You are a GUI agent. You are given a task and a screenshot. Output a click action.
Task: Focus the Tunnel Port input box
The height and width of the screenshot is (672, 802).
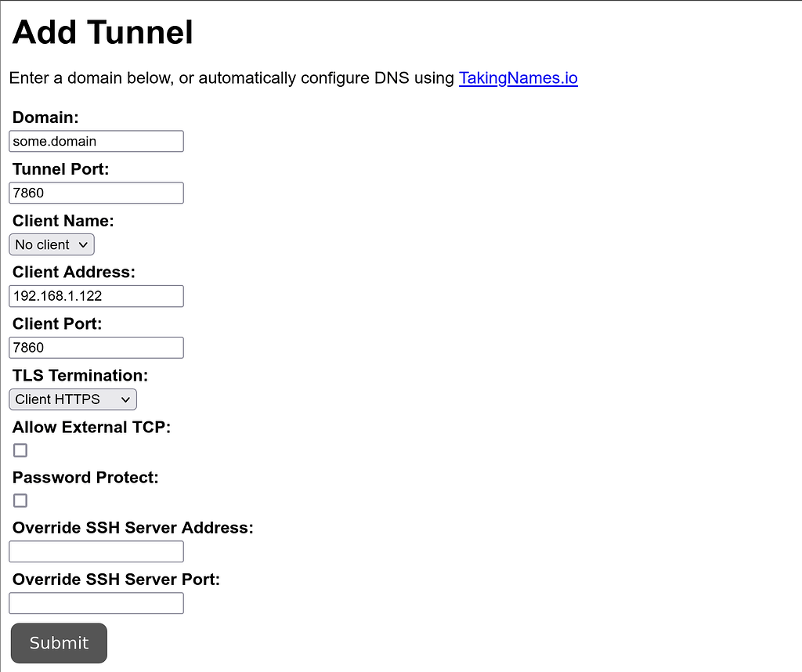(x=96, y=193)
